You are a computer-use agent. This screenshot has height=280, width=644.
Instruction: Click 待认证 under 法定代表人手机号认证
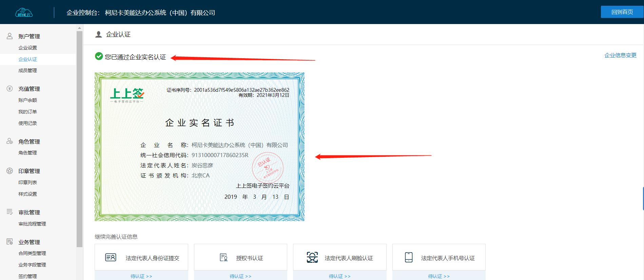pyautogui.click(x=439, y=276)
